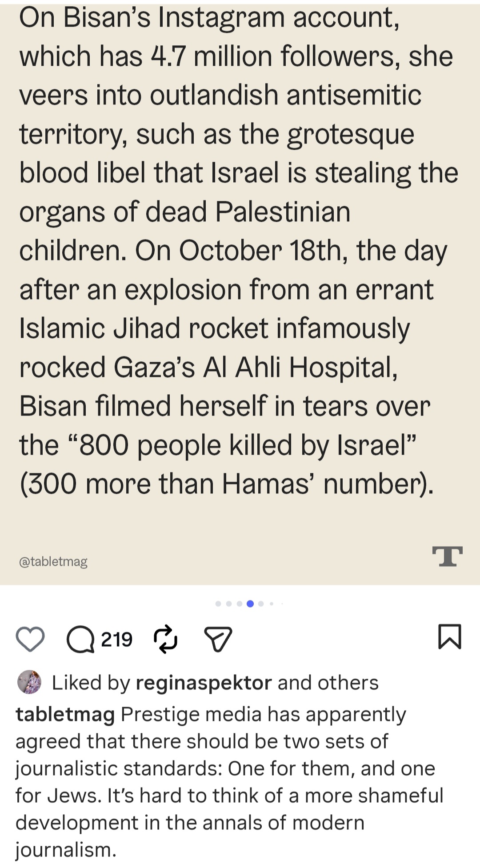Open tabletmag username in caption

point(65,715)
